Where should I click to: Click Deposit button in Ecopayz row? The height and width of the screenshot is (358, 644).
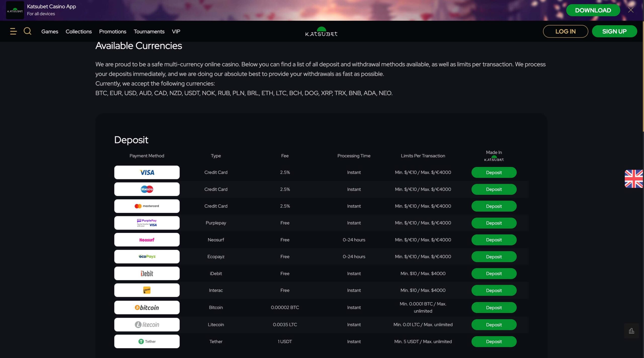click(494, 257)
